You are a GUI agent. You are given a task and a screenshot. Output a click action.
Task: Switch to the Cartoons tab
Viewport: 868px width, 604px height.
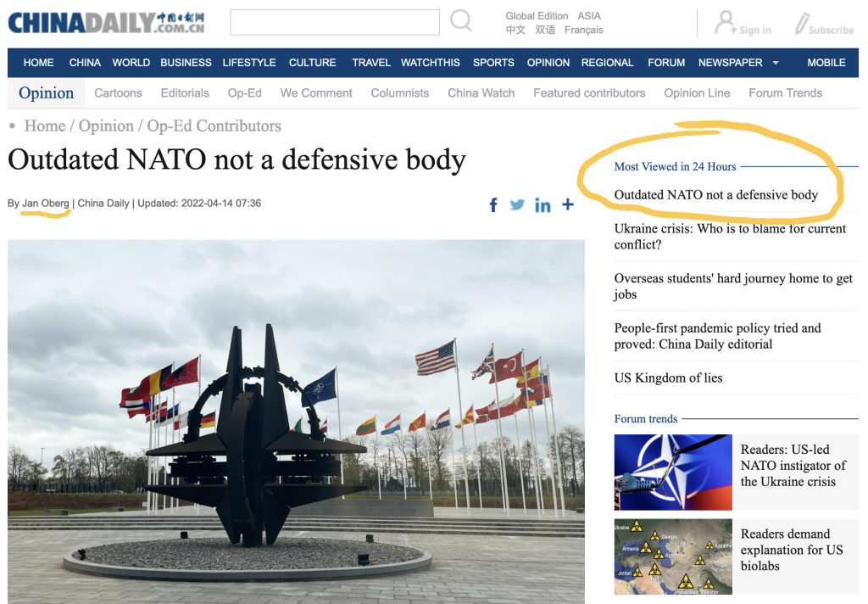click(118, 93)
